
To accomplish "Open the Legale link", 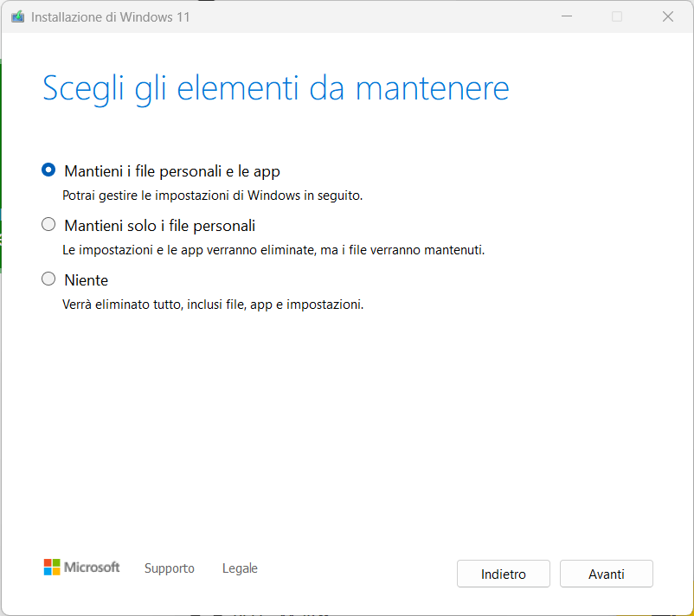I will click(240, 568).
